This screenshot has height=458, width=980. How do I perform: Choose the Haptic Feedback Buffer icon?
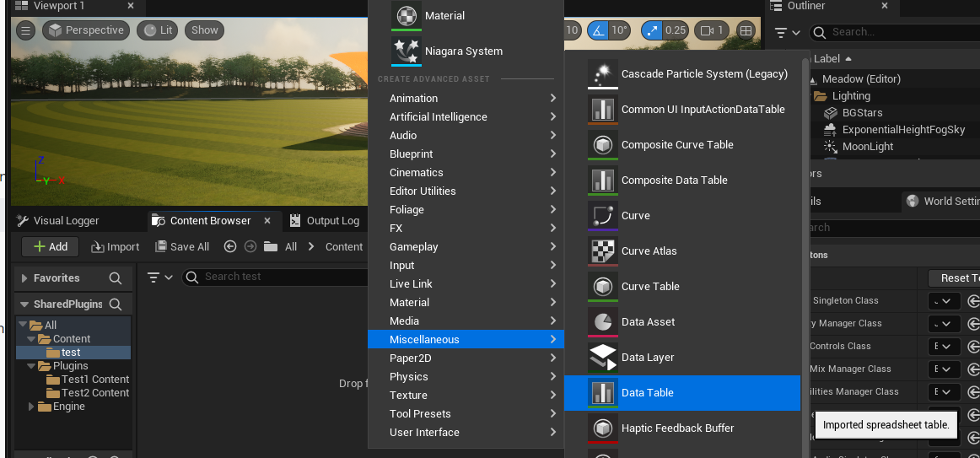(602, 428)
